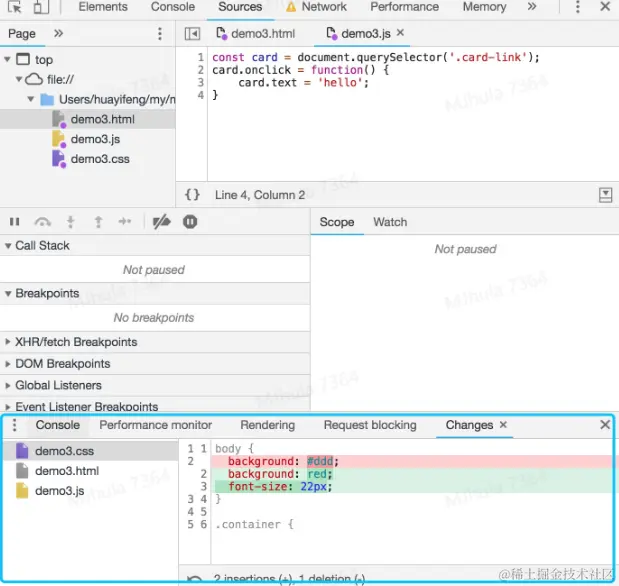
Task: Switch to the Watch tab
Action: click(x=390, y=222)
